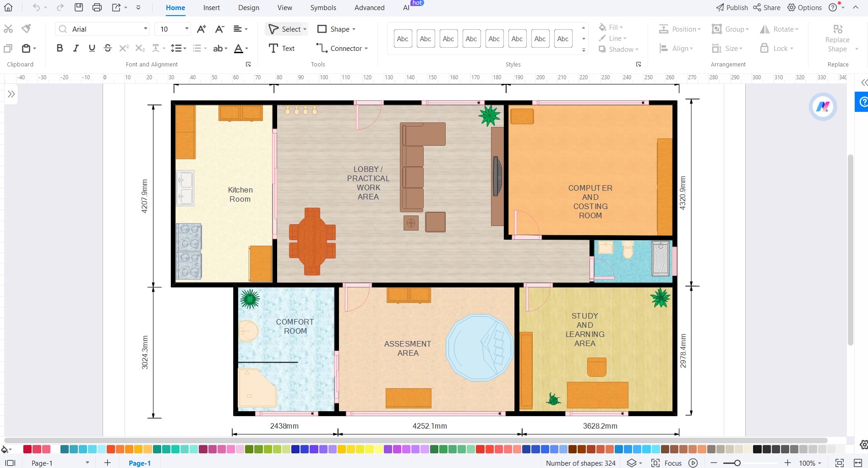Save the diagram with the floppy icon
Image resolution: width=868 pixels, height=468 pixels.
coord(79,7)
